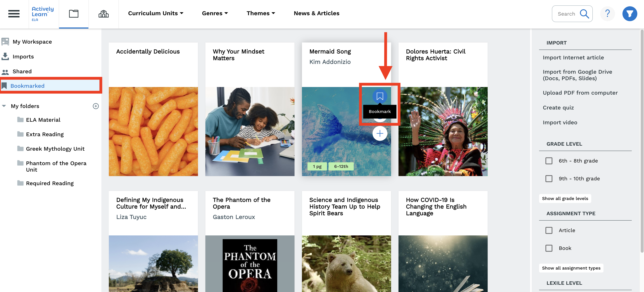Open the school building icon tab
644x292 pixels.
[x=103, y=14]
